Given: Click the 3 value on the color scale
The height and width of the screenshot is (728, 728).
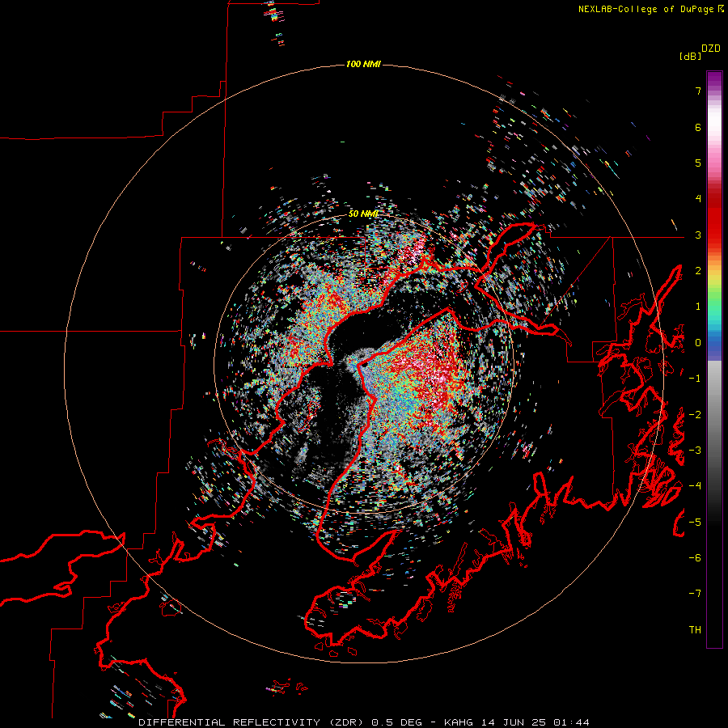Looking at the screenshot, I should click(698, 235).
